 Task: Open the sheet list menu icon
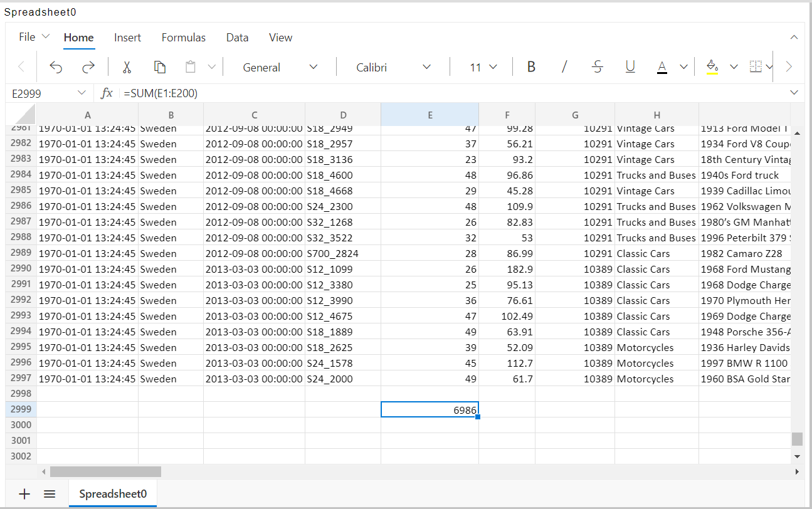(50, 494)
